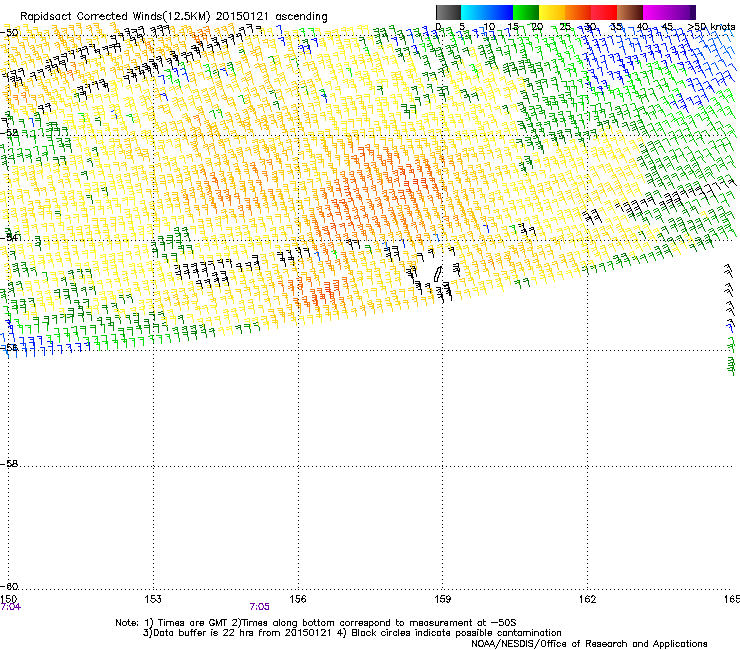
Task: Select the green 15-20 knots legend swatch
Action: click(x=526, y=12)
